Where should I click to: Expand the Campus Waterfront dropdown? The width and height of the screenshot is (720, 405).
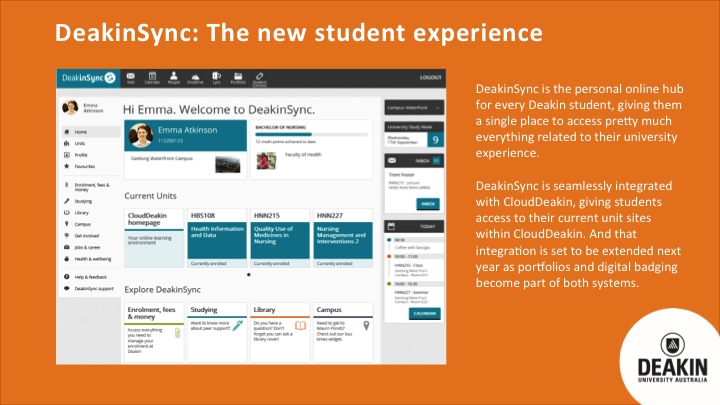414,107
